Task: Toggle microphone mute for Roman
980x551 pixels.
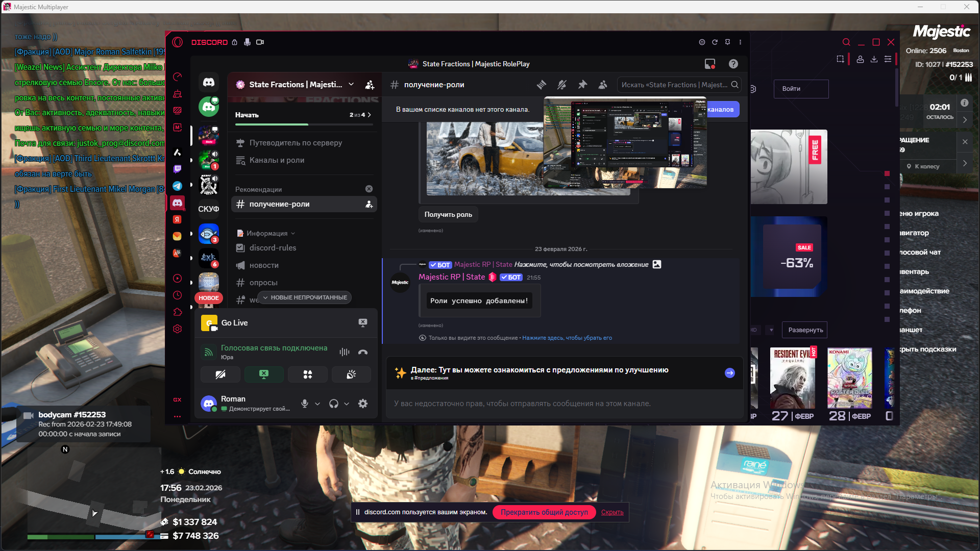Action: (x=305, y=404)
